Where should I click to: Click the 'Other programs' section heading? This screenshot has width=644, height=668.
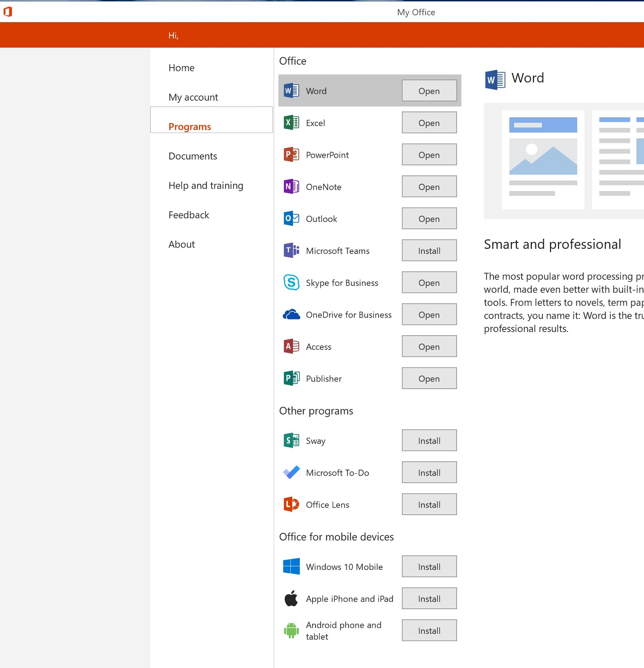[316, 411]
